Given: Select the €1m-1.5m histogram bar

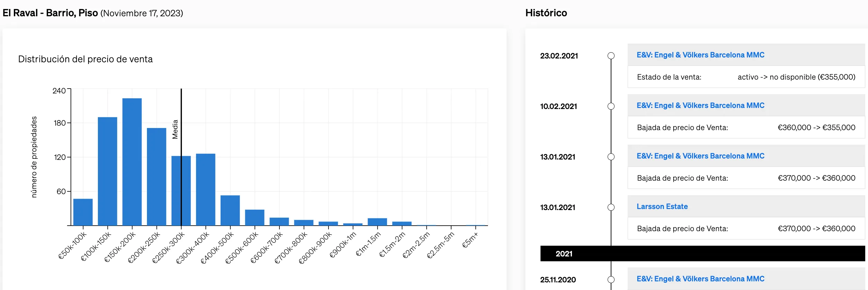Looking at the screenshot, I should coord(377,222).
